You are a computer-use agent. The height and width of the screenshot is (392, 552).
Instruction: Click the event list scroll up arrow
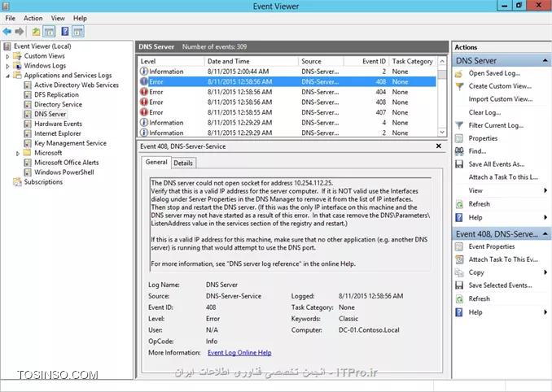click(442, 61)
